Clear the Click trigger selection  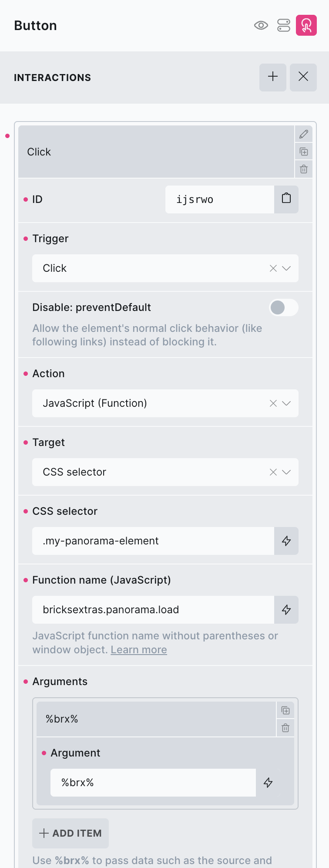coord(273,268)
